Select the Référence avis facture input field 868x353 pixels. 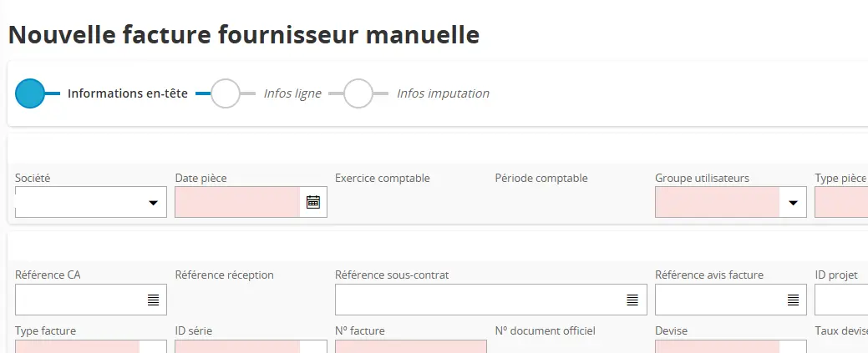coord(718,300)
